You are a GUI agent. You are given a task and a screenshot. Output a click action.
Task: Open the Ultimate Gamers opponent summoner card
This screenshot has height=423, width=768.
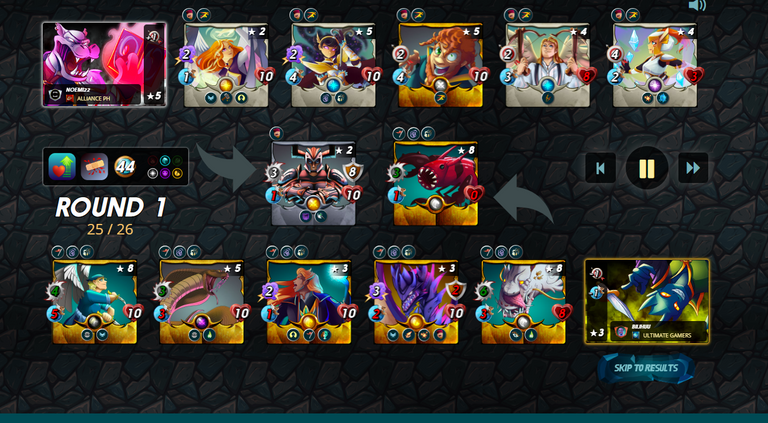pyautogui.click(x=647, y=302)
